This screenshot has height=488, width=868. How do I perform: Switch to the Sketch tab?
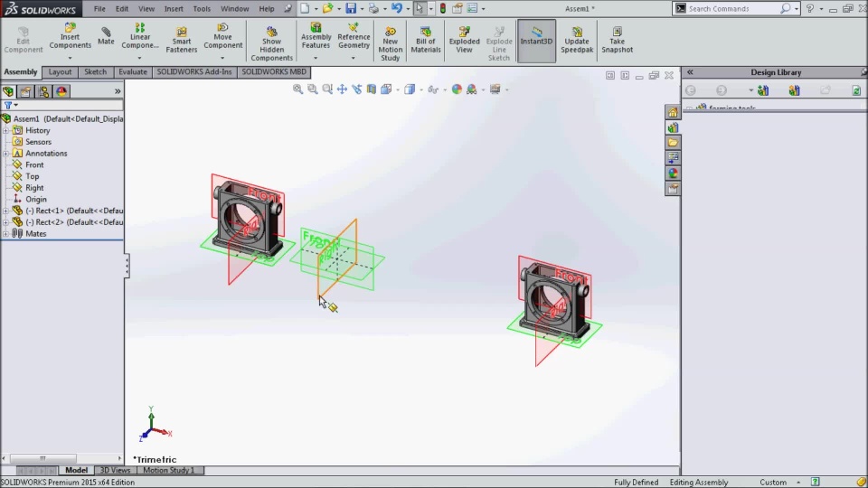tap(95, 72)
